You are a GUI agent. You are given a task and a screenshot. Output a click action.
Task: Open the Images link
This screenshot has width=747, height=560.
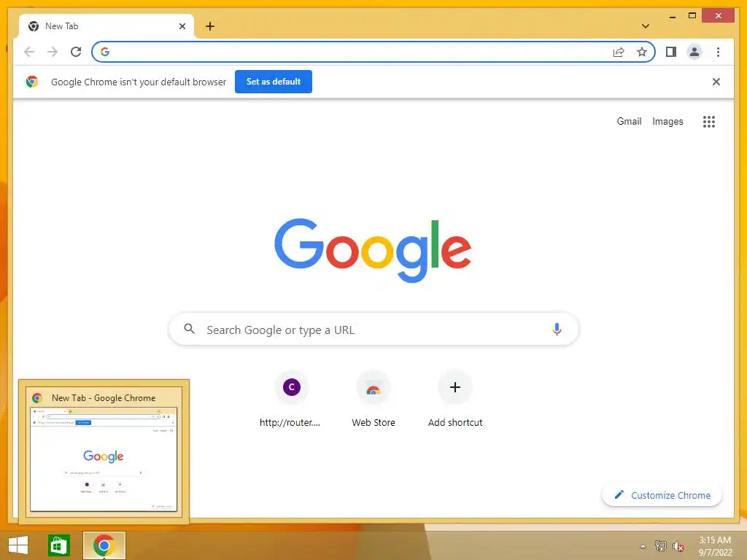pyautogui.click(x=667, y=122)
